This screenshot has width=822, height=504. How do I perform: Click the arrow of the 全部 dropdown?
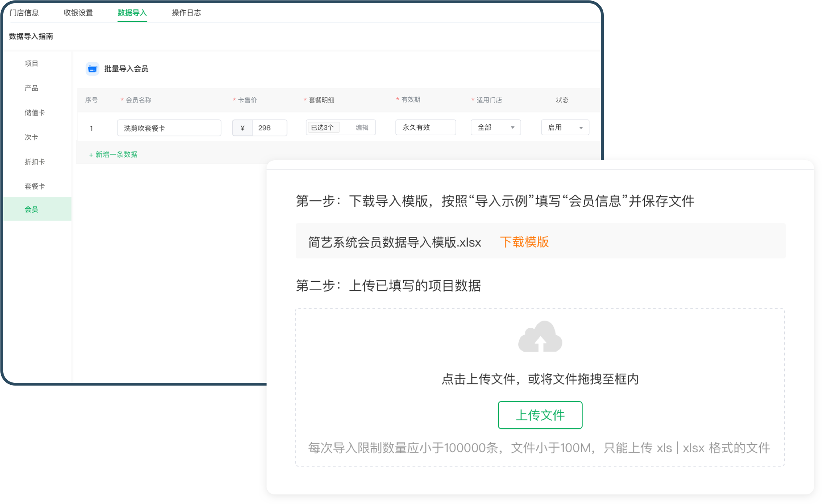coord(513,128)
